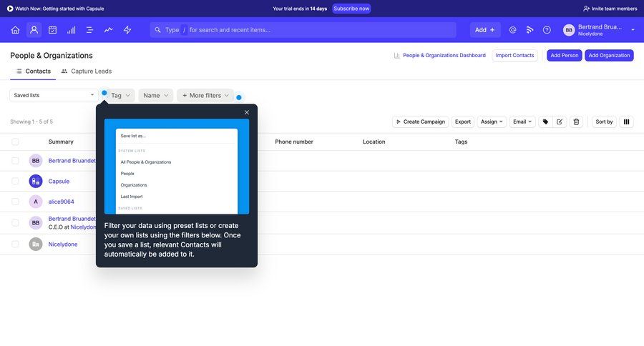This screenshot has height=346, width=644.
Task: Expand the Bertrand Brua... account menu
Action: click(x=599, y=30)
